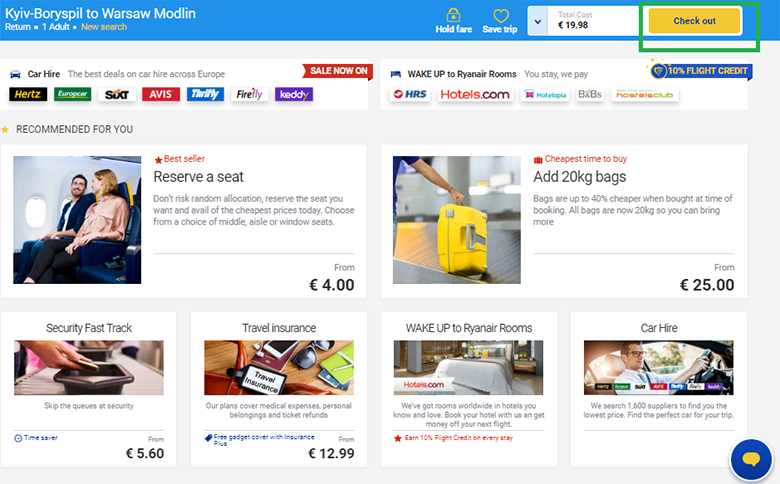Pick the Thrifty car hire logo
Viewport: 780px width, 484px height.
(x=205, y=94)
